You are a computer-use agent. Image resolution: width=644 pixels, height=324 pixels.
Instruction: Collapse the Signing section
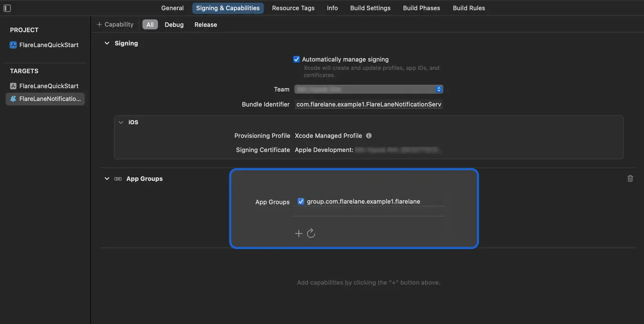pyautogui.click(x=107, y=43)
